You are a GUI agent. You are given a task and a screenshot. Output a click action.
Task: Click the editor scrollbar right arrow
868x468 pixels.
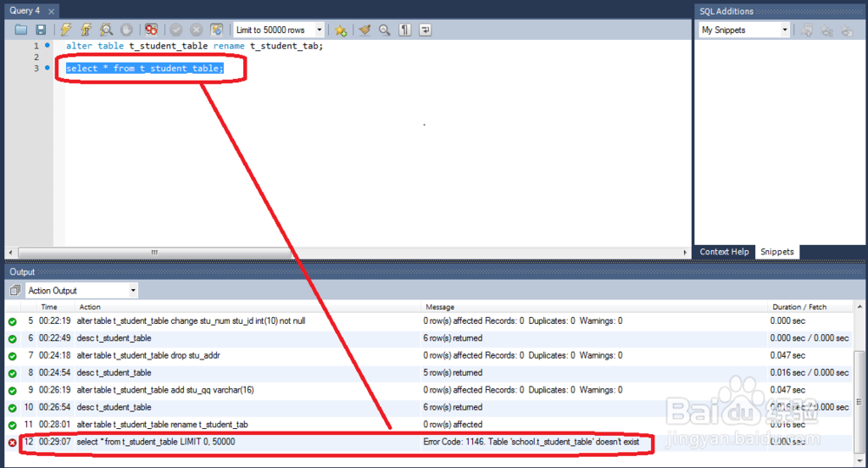(x=685, y=252)
